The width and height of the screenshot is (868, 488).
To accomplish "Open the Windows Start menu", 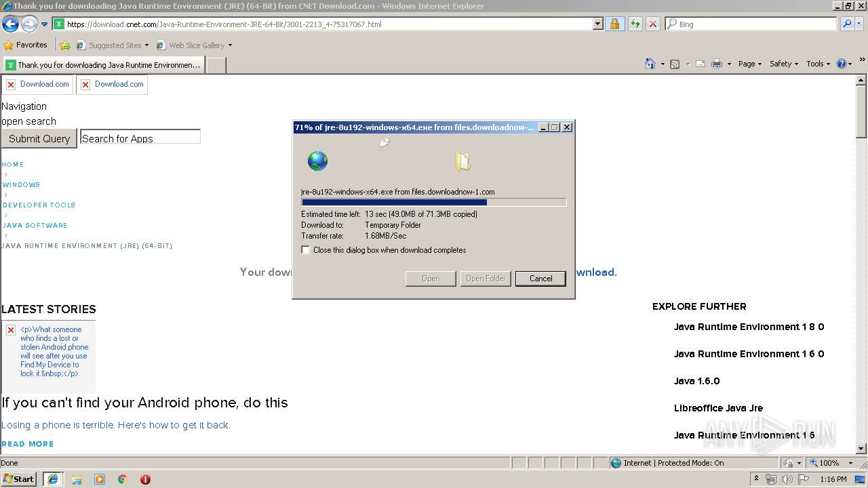I will (19, 479).
